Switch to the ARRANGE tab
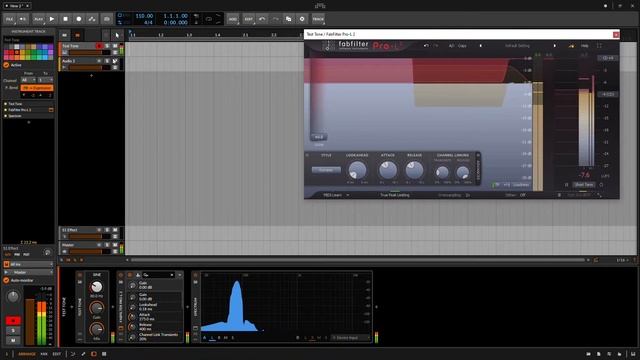The width and height of the screenshot is (640, 360). pos(27,354)
